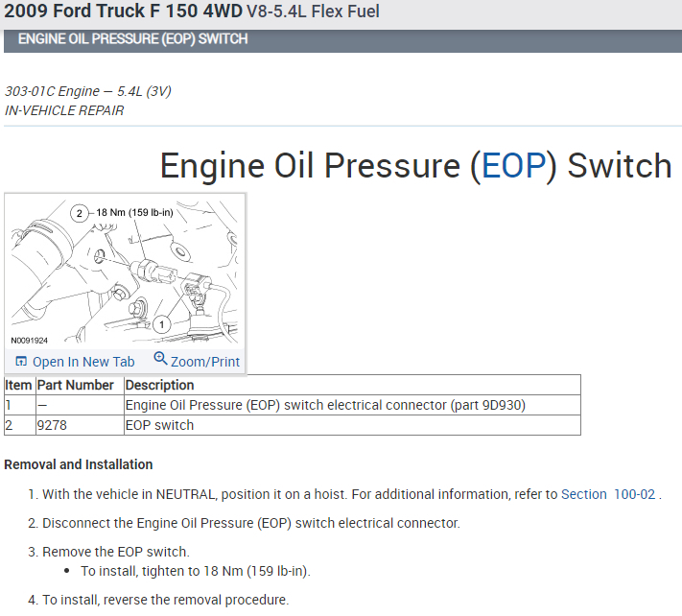Image resolution: width=682 pixels, height=616 pixels.
Task: Click the ENGINE OIL PRESSURE (EOP) SWITCH banner
Action: pos(342,39)
